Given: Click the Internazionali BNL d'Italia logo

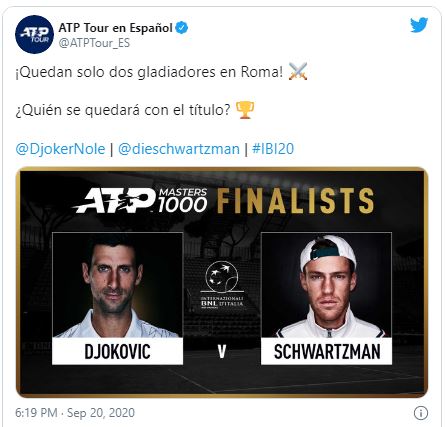Looking at the screenshot, I should pyautogui.click(x=222, y=285).
